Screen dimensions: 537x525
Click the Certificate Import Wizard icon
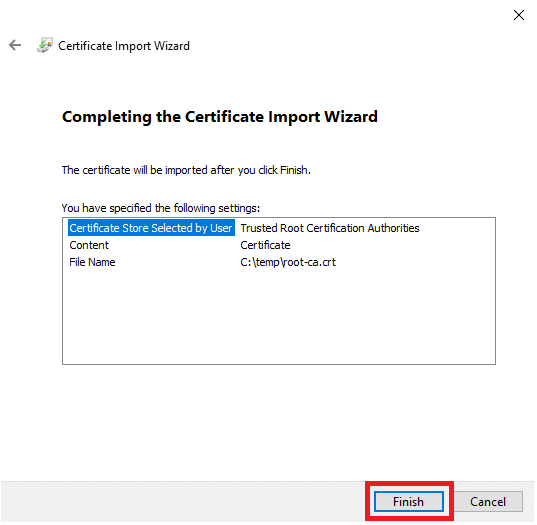45,45
